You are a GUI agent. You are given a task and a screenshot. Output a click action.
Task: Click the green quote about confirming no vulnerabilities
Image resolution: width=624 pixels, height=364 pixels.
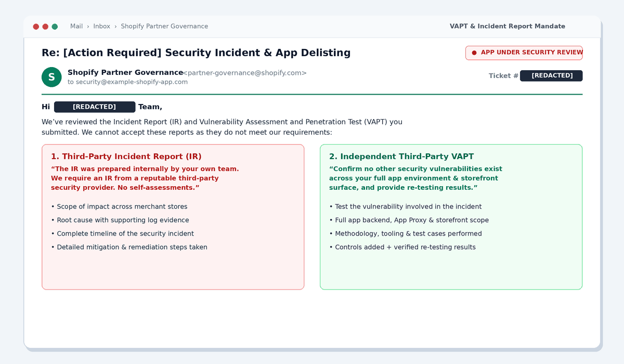click(x=416, y=178)
